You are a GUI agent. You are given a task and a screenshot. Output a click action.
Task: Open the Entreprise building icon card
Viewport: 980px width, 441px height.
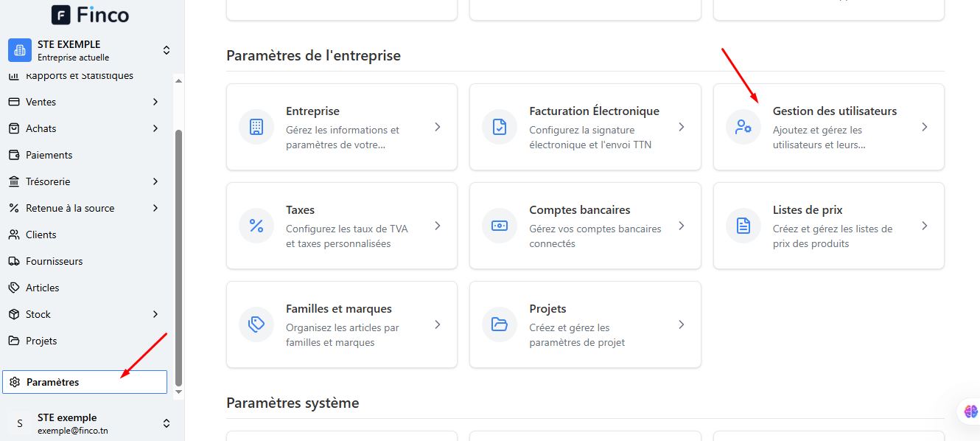(x=256, y=127)
